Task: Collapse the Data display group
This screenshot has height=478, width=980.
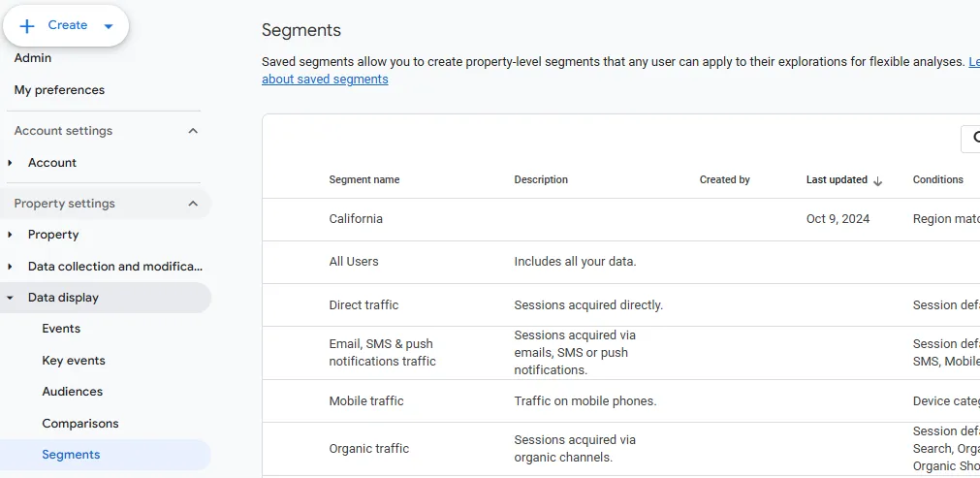Action: point(11,298)
